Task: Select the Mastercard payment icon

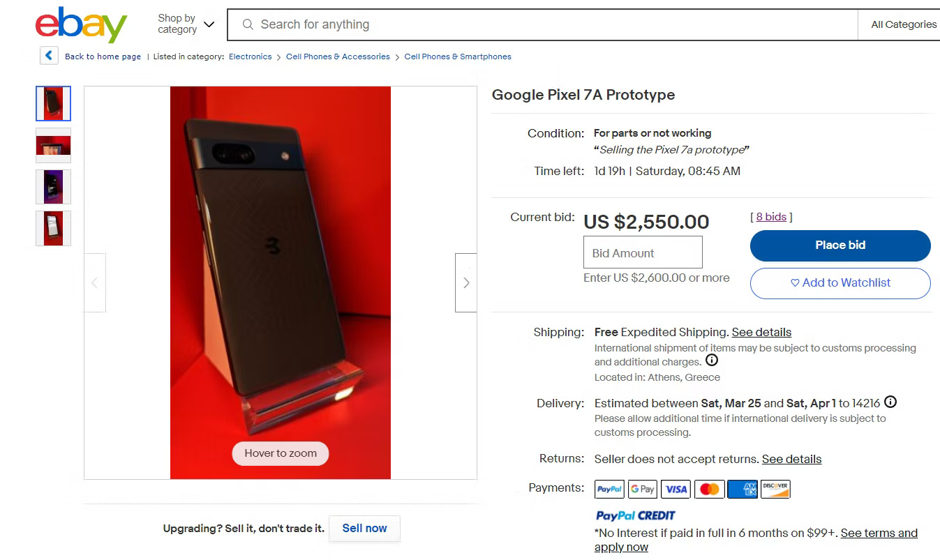Action: [709, 489]
